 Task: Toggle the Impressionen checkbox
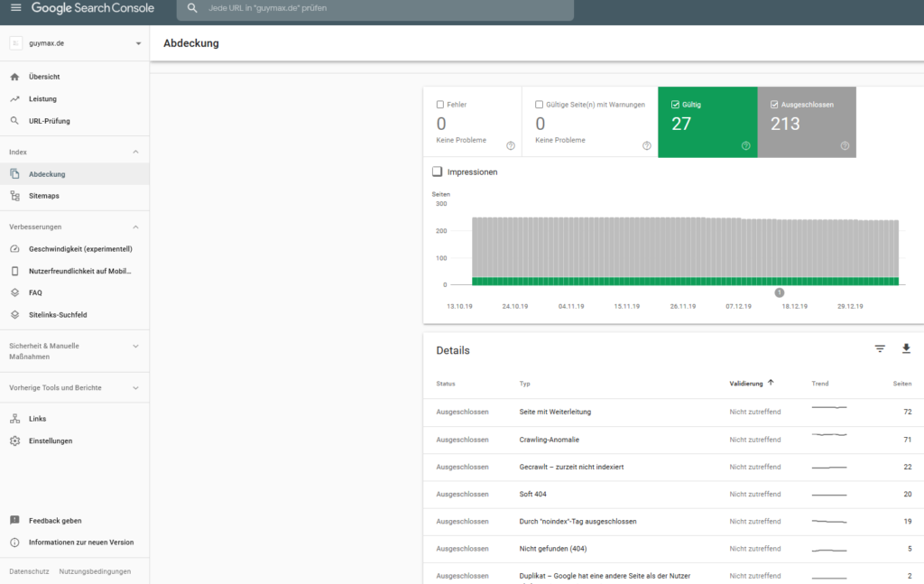coord(438,171)
